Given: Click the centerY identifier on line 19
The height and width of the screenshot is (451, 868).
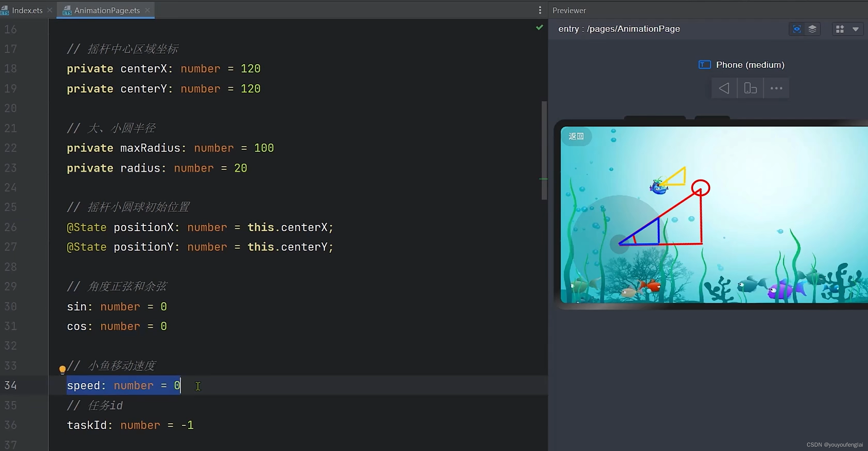Looking at the screenshot, I should (144, 89).
